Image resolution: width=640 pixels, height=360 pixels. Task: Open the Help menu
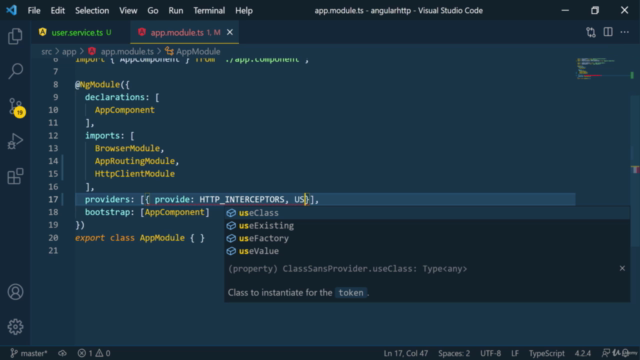[x=244, y=11]
